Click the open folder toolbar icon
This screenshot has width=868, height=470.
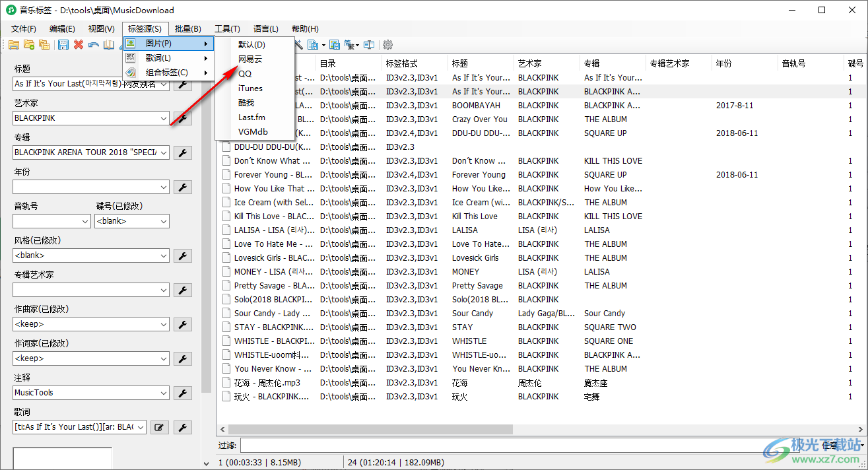coord(13,45)
